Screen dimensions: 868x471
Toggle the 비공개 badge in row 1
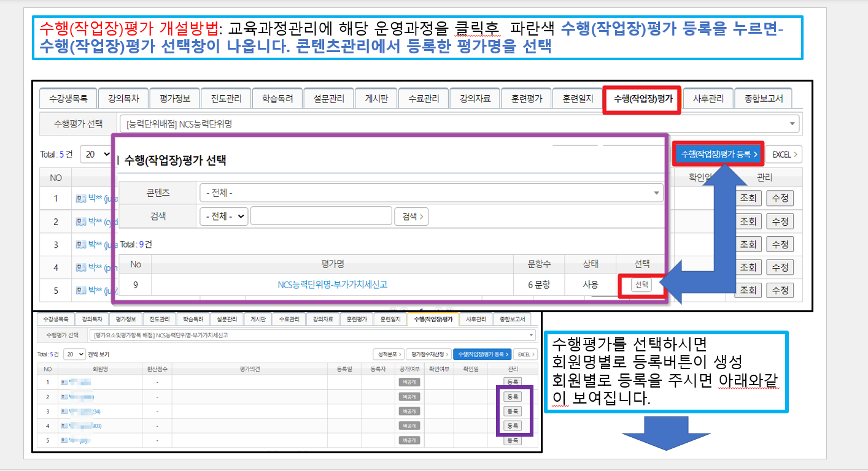click(409, 382)
